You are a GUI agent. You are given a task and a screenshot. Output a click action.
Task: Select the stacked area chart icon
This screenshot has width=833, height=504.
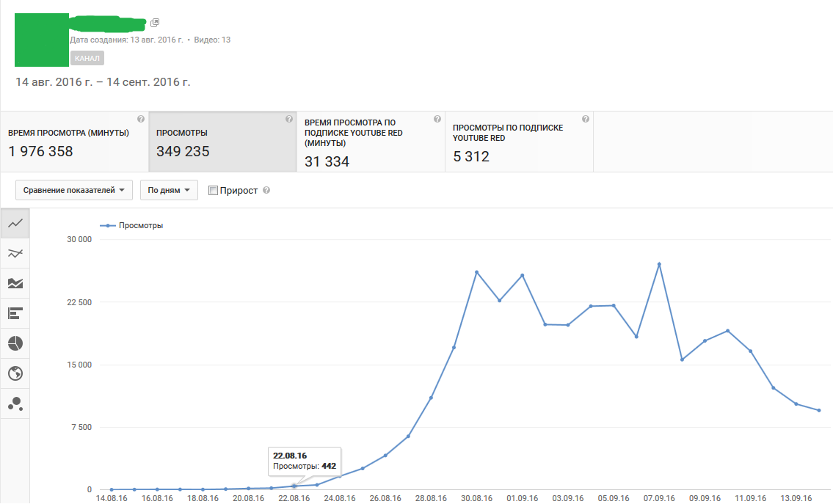click(x=15, y=283)
